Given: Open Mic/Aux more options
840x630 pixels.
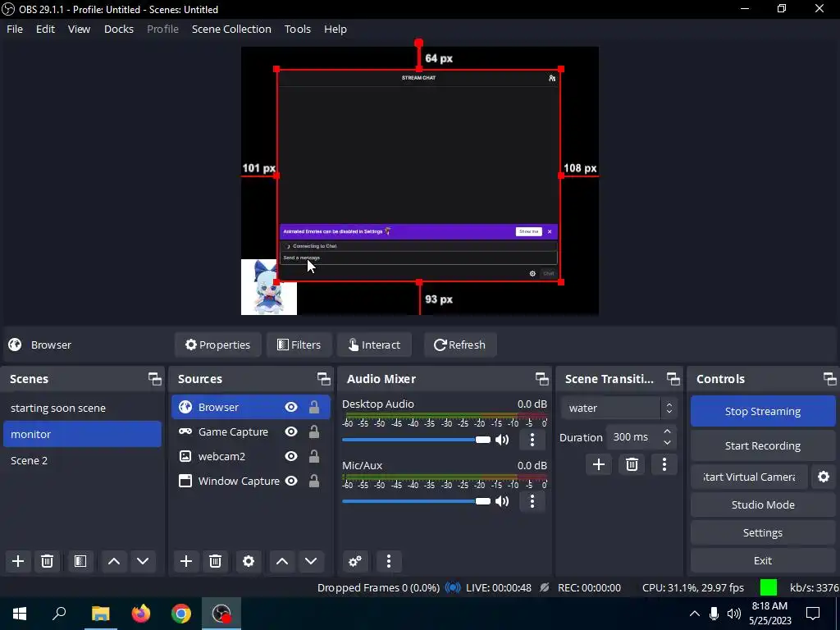Looking at the screenshot, I should (532, 501).
